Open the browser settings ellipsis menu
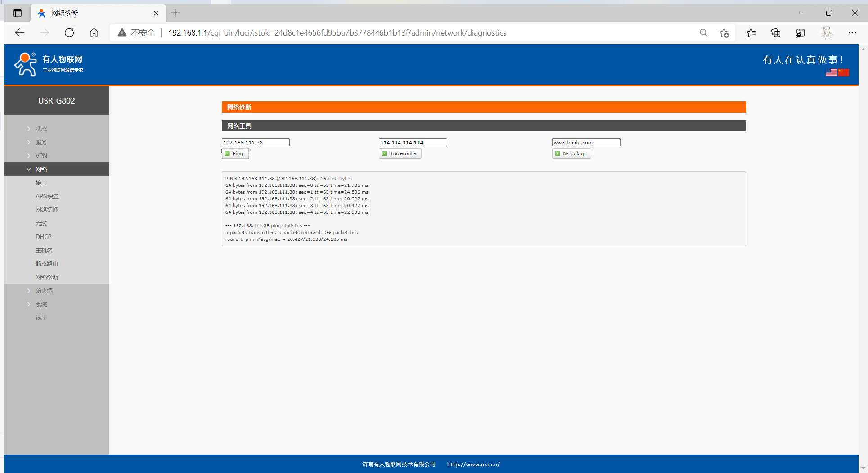Screen dimensions: 868x473 [x=852, y=33]
